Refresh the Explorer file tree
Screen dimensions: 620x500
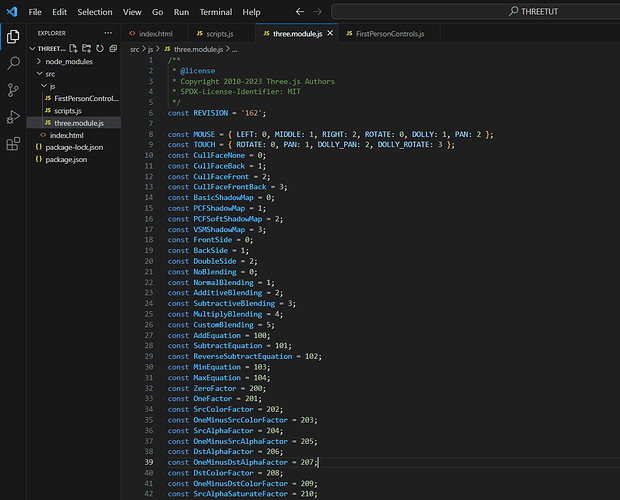coord(98,47)
